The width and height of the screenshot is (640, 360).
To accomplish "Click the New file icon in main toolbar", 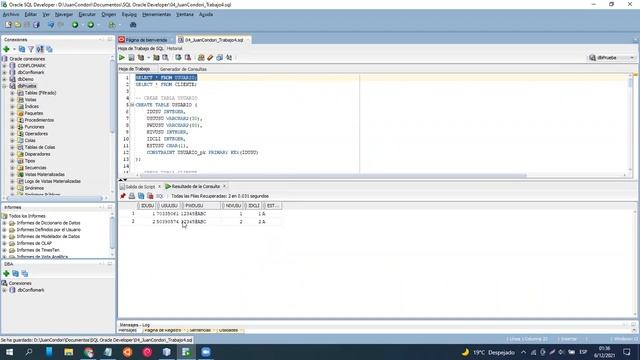I will point(8,25).
